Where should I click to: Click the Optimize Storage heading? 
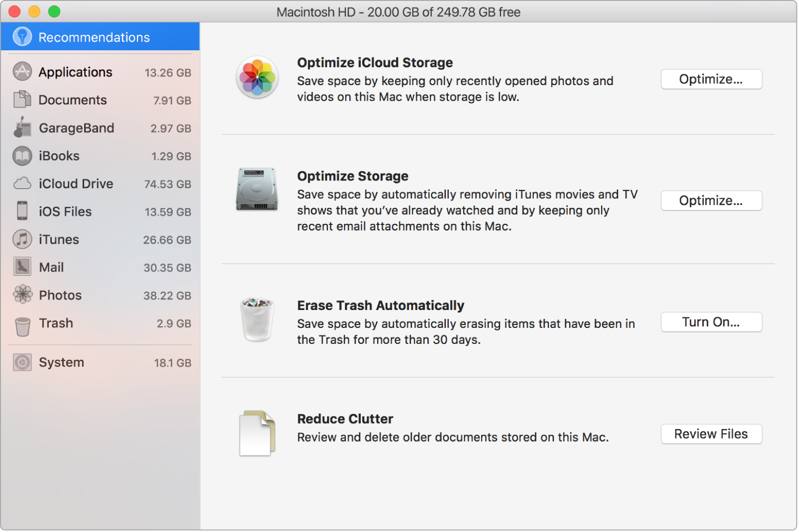click(353, 177)
